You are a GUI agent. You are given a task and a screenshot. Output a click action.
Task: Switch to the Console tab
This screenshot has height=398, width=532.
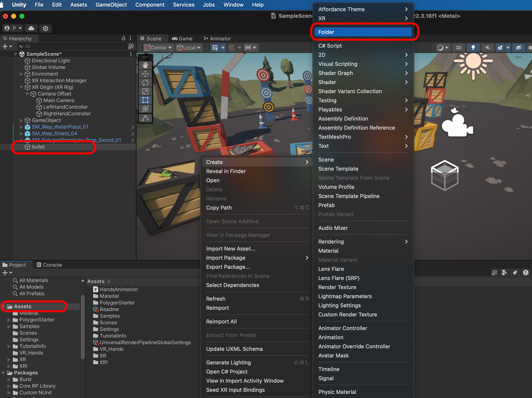49,265
